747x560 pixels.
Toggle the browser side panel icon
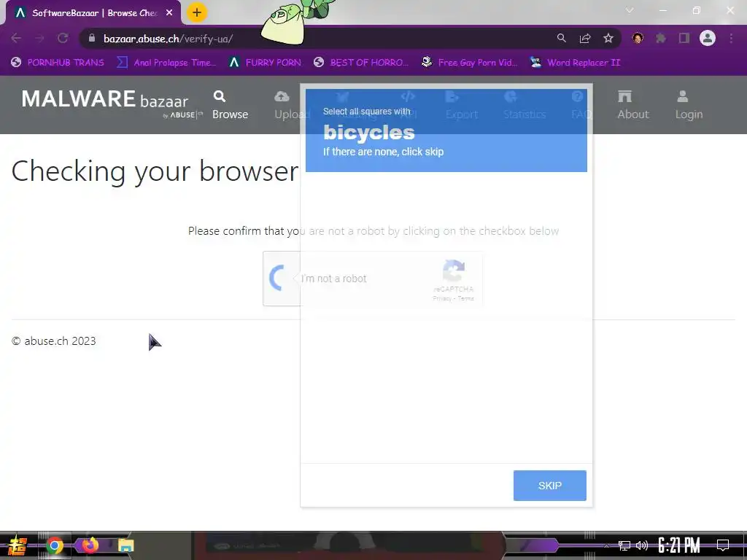684,39
